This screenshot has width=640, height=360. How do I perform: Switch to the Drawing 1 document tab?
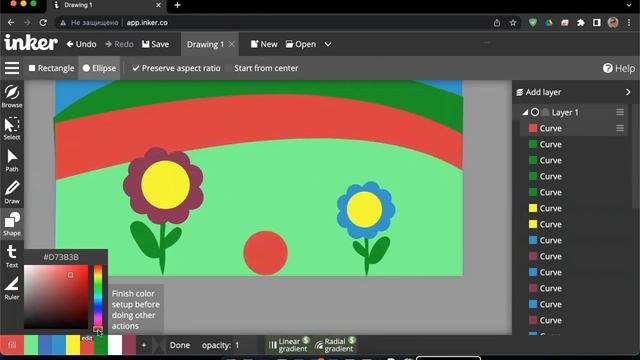[205, 44]
